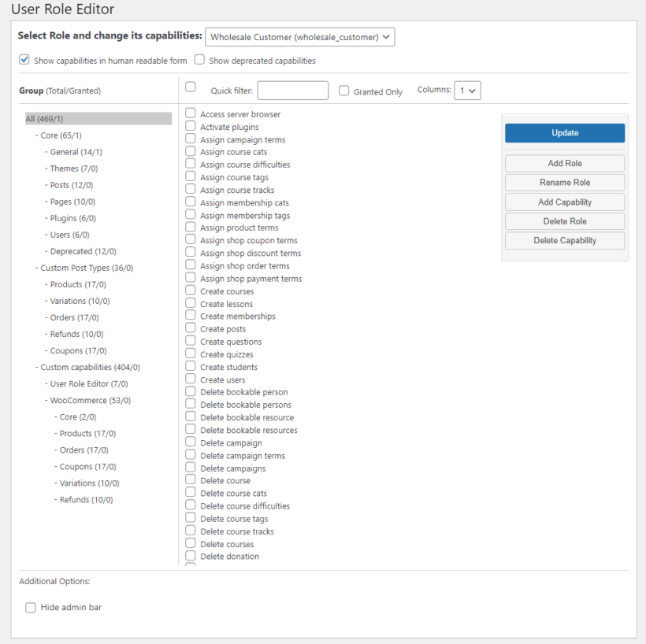Uncheck "Show capabilities in human readable form"

tap(24, 60)
